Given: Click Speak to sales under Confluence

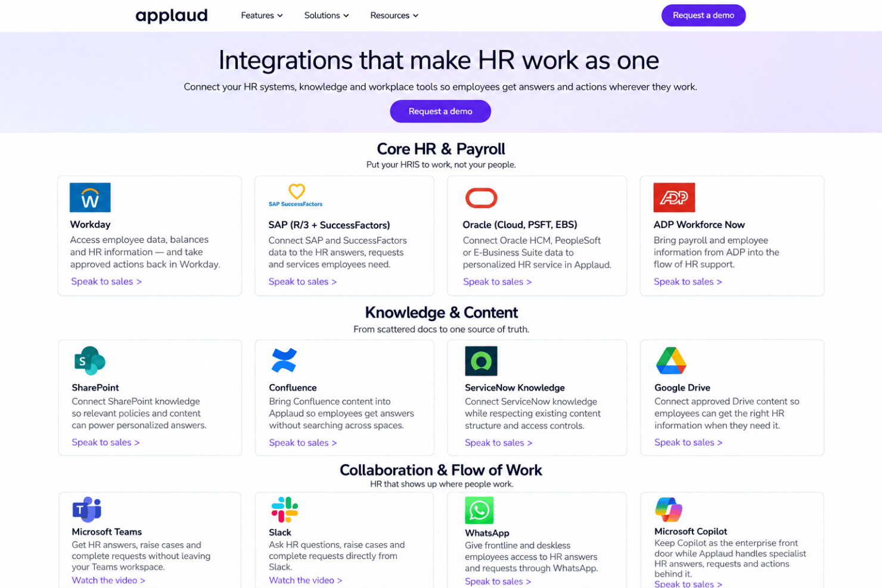Looking at the screenshot, I should (x=303, y=443).
